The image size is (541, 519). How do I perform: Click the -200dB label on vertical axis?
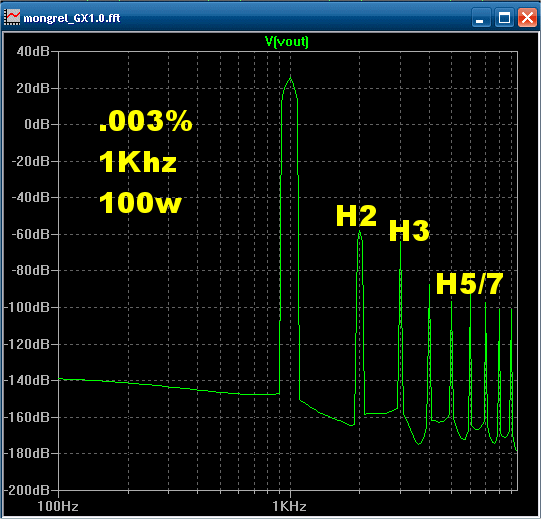point(27,490)
